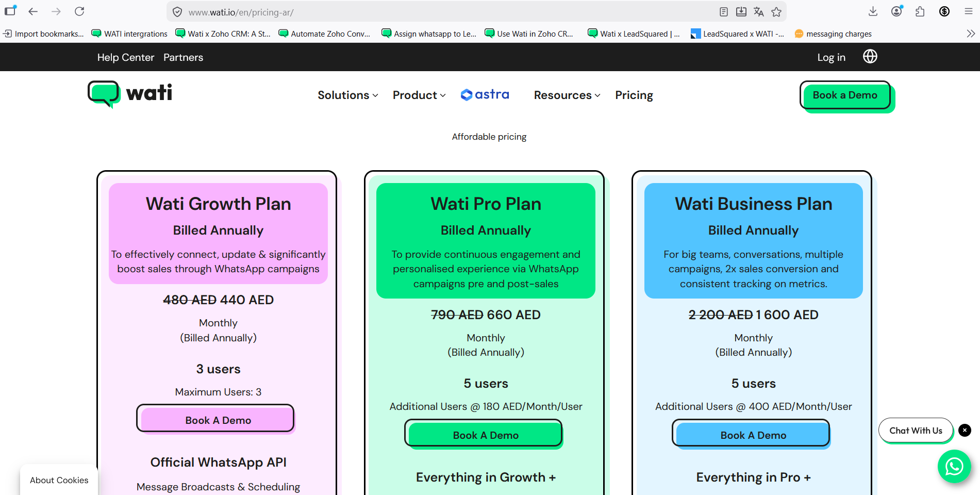The height and width of the screenshot is (495, 980).
Task: Click the Affordable pricing text
Action: point(489,137)
